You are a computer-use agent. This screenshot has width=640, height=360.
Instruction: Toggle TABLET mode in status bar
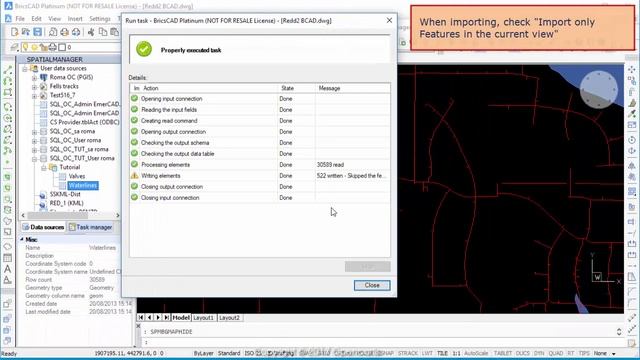tap(502, 353)
